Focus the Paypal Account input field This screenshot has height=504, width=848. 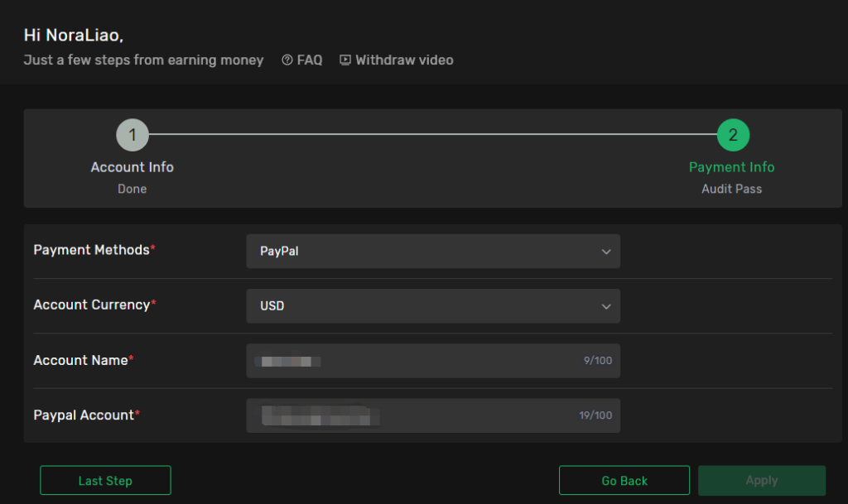433,415
